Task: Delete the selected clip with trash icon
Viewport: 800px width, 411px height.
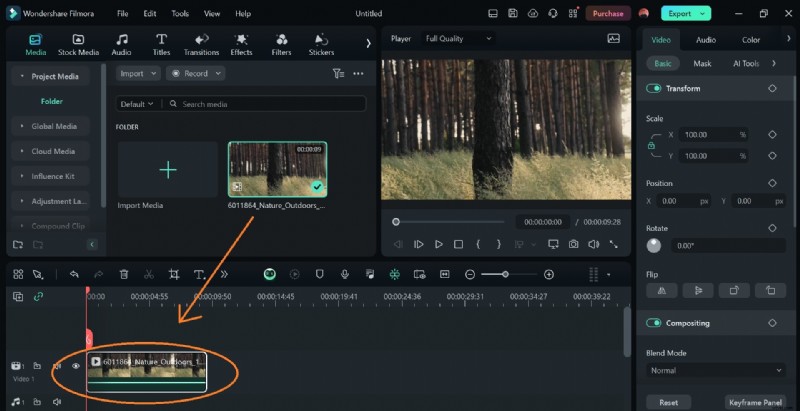Action: (x=124, y=274)
